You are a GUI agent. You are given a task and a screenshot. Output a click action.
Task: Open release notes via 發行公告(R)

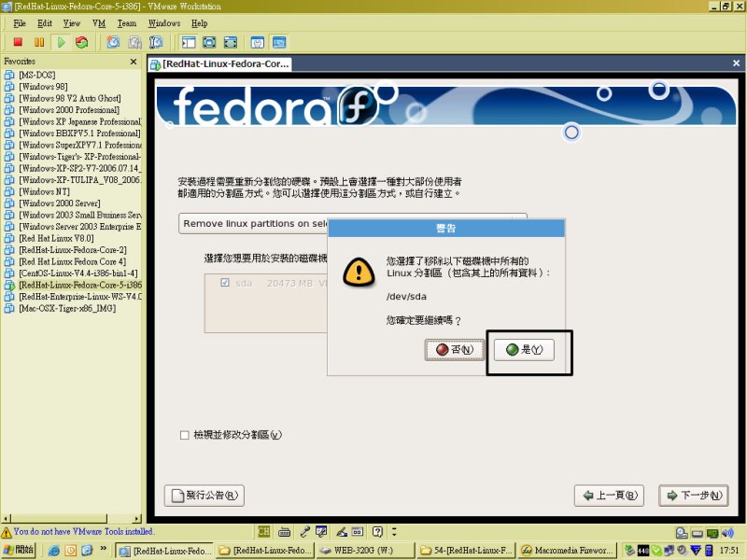(x=204, y=496)
